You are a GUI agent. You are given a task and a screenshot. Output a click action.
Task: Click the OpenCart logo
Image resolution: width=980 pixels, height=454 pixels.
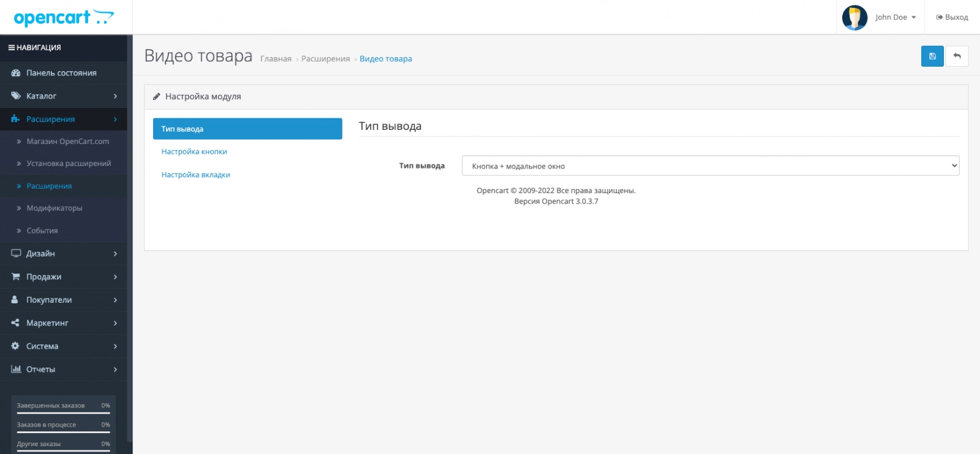[64, 18]
